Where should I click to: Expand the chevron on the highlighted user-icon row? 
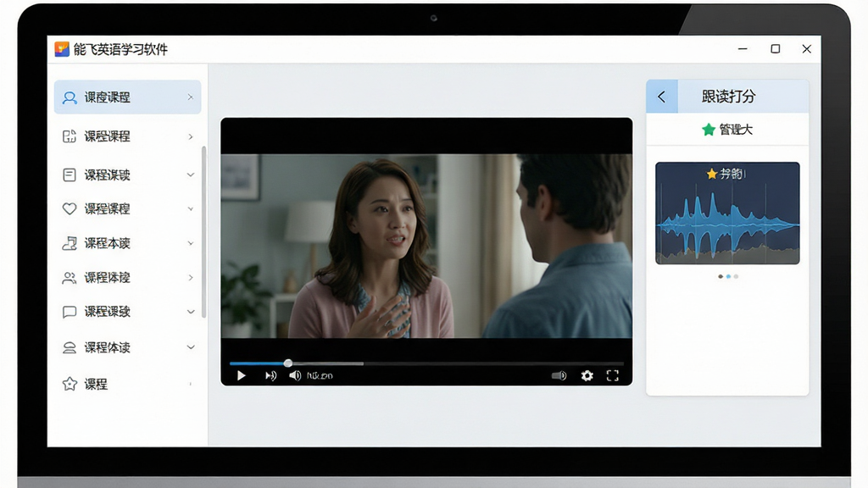tap(191, 97)
